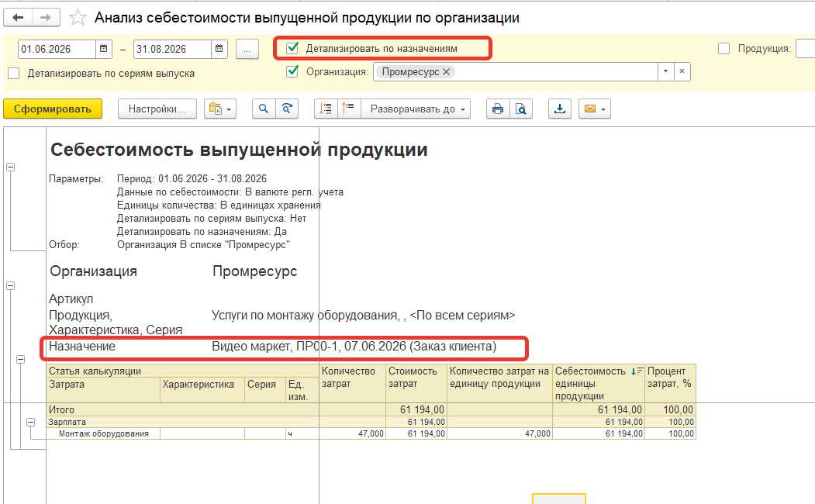
Task: Collapse the Зарплата row group
Action: tap(31, 423)
